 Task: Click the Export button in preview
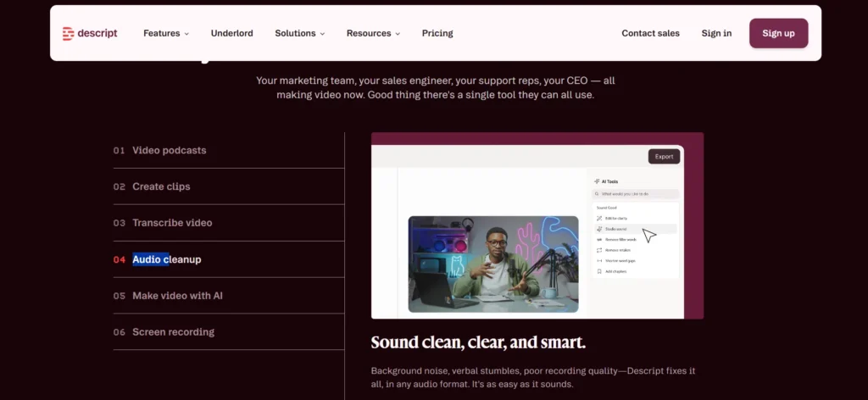pyautogui.click(x=664, y=157)
